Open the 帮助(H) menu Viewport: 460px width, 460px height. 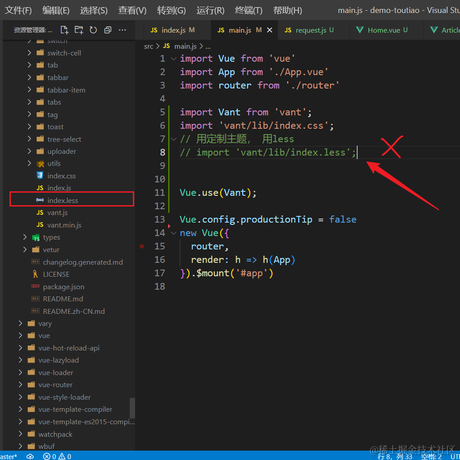point(288,10)
